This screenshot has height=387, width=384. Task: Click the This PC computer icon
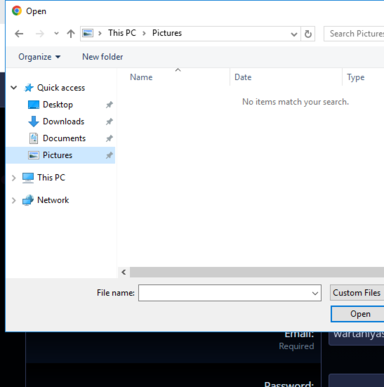tap(28, 178)
